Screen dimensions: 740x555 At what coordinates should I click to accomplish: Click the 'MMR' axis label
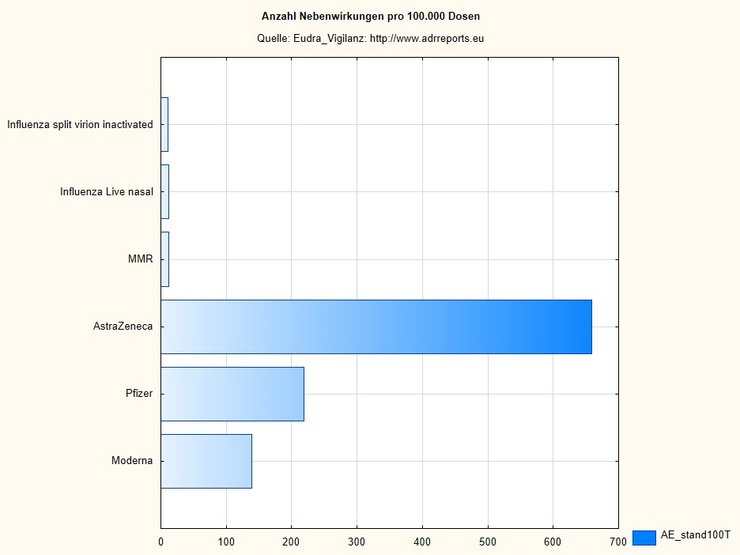coord(141,259)
